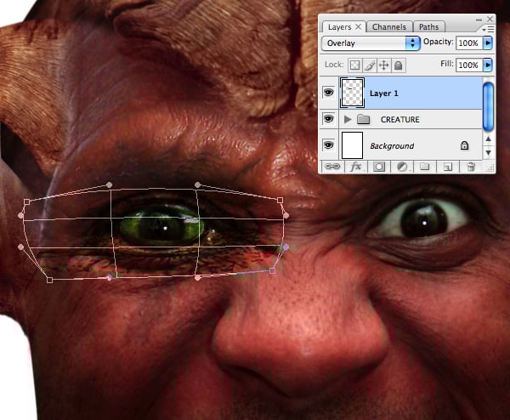Click the CREATURE group folder icon
The height and width of the screenshot is (420, 510).
(x=363, y=119)
